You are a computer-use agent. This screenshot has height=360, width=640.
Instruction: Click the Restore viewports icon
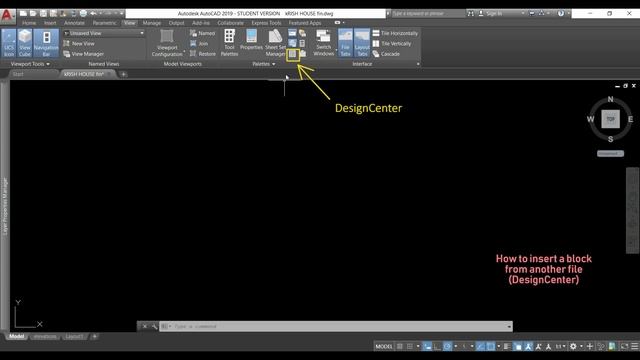coord(193,54)
